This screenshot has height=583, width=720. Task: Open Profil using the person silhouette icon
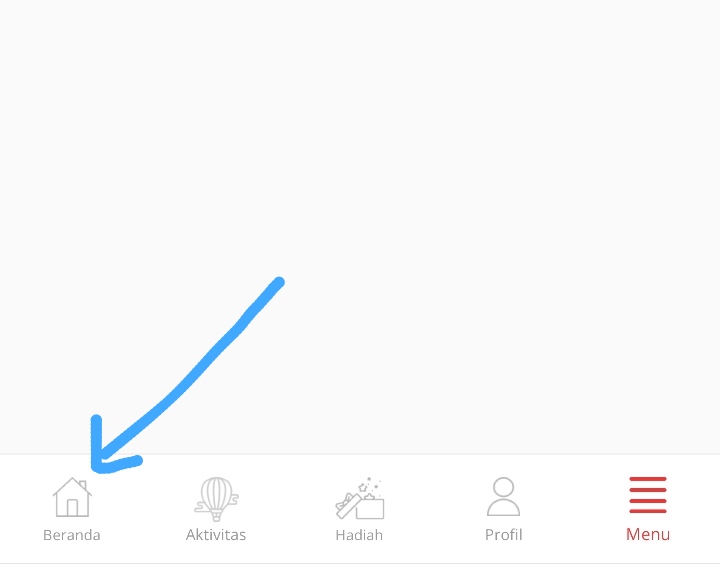[x=503, y=497]
